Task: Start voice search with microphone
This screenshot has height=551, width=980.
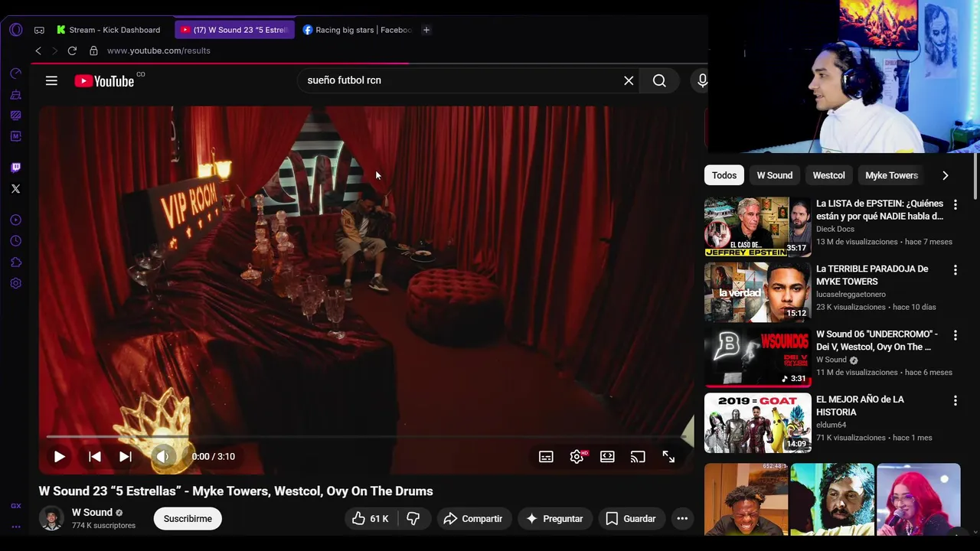Action: pyautogui.click(x=702, y=80)
